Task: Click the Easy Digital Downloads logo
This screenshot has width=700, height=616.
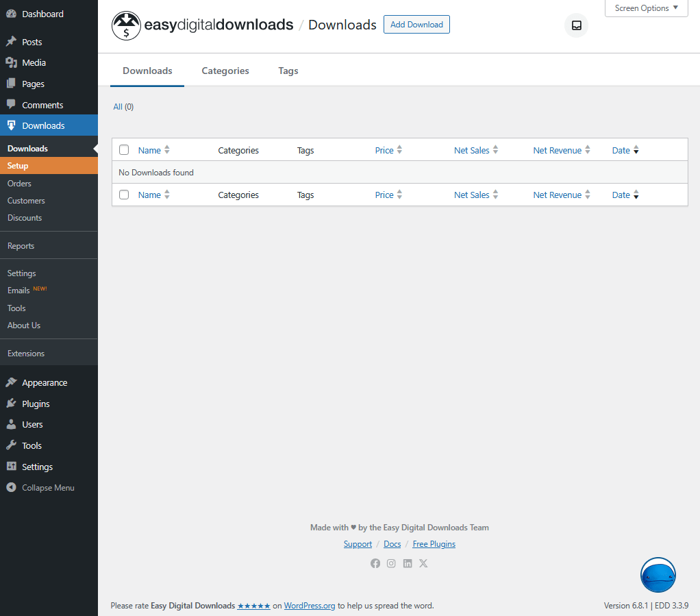Action: (x=202, y=25)
